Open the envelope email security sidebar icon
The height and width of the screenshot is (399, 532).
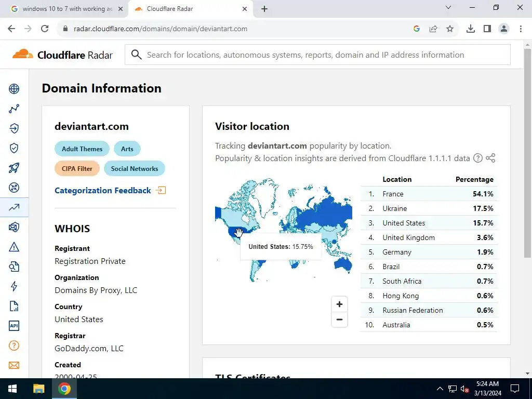point(14,227)
